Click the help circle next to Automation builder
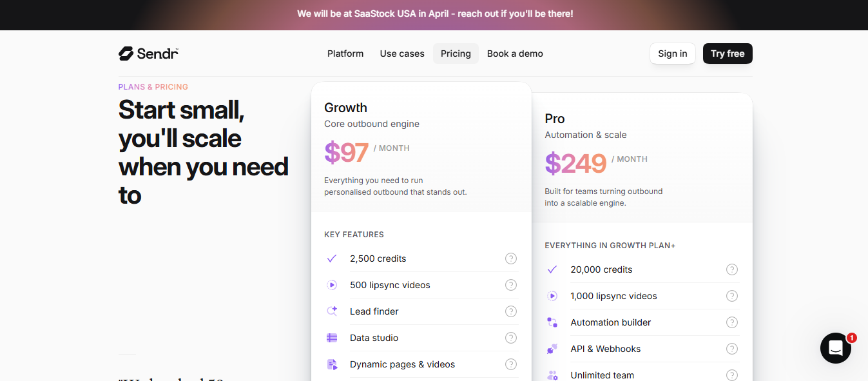This screenshot has width=868, height=381. (x=731, y=322)
